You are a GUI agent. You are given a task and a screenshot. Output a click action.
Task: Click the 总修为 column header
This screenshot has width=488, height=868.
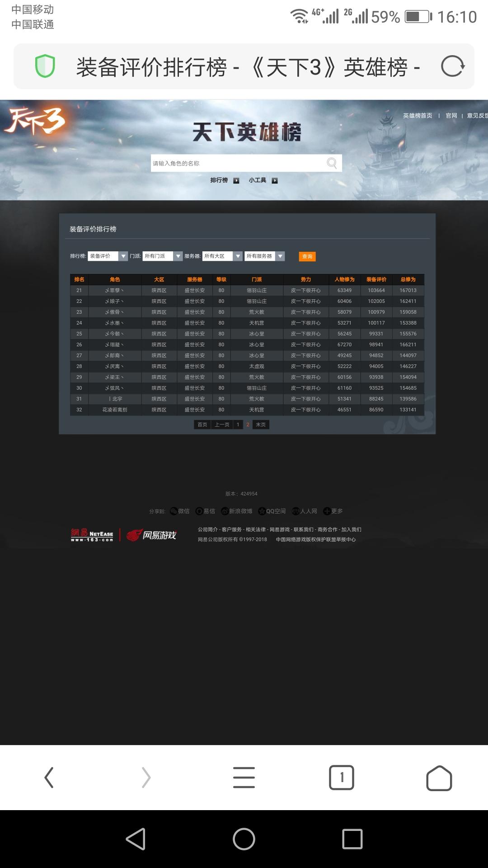pos(408,279)
